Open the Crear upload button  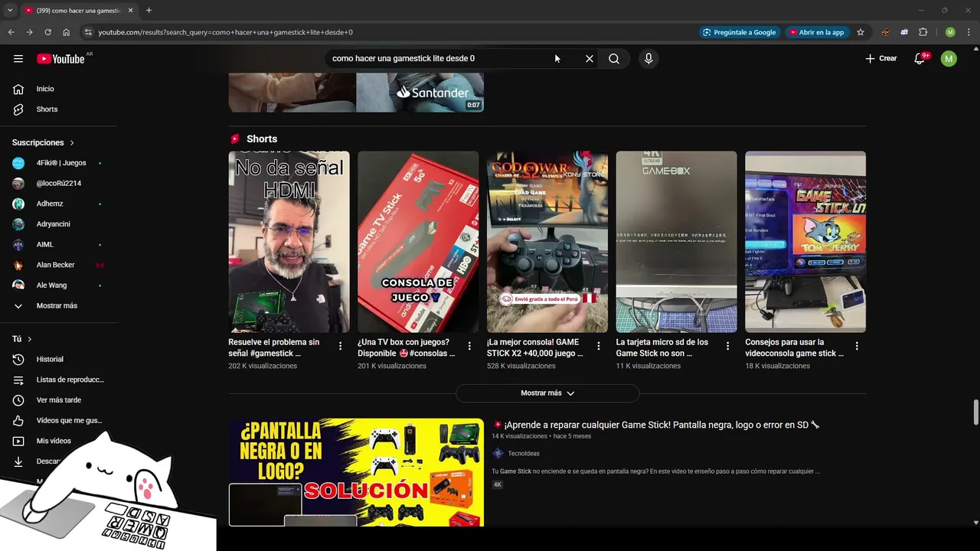click(881, 59)
